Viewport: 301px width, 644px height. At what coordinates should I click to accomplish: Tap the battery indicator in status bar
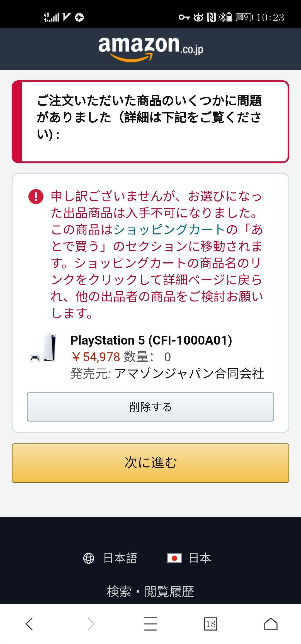[x=244, y=17]
